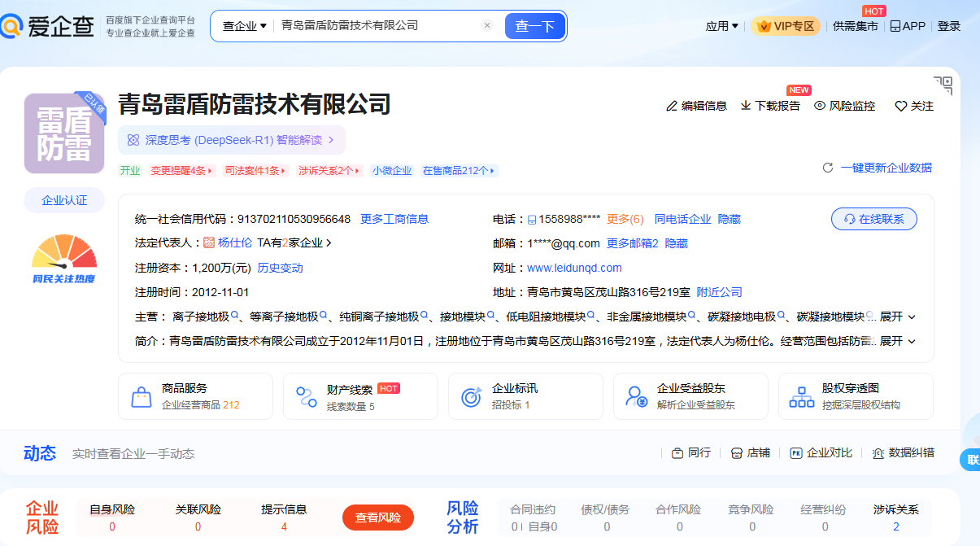Expand the 简介 description with 展开

click(898, 341)
